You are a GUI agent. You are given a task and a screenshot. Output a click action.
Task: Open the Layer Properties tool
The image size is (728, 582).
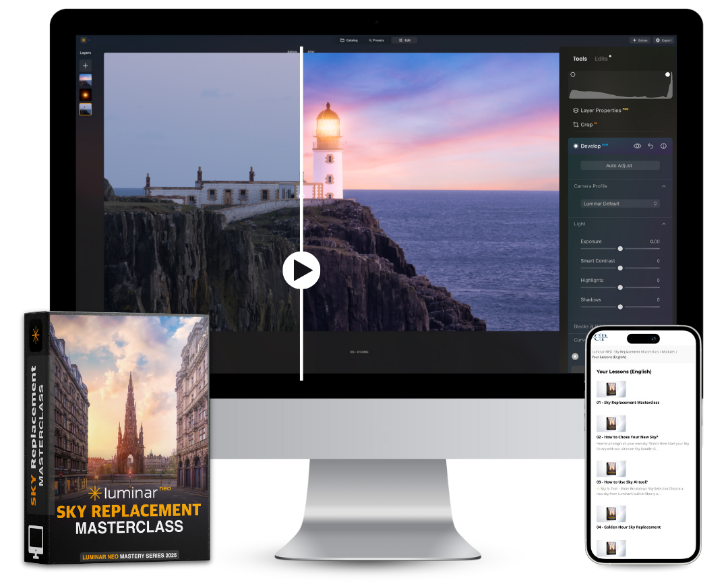click(x=601, y=111)
